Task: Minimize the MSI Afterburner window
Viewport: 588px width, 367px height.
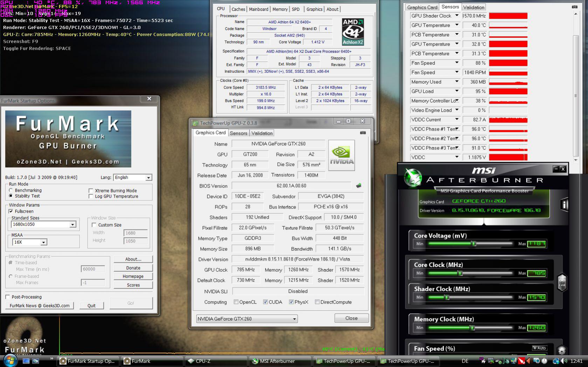Action: (x=556, y=169)
